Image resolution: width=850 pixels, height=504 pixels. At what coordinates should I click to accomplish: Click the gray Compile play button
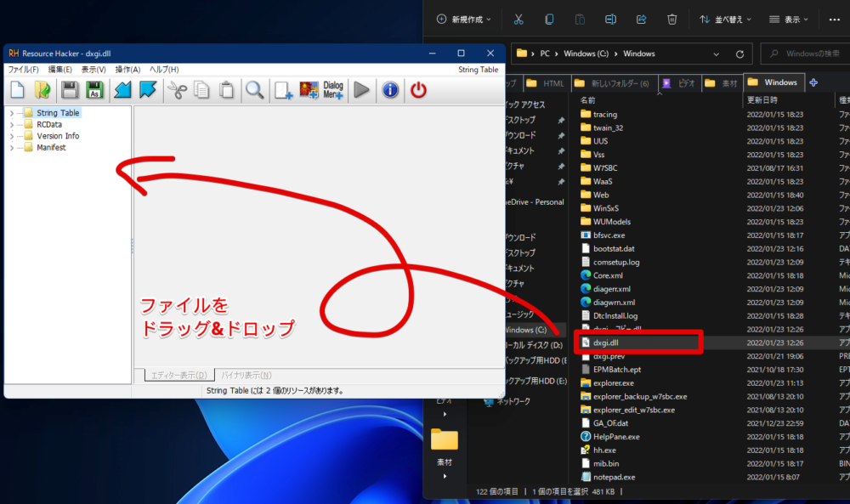point(361,90)
